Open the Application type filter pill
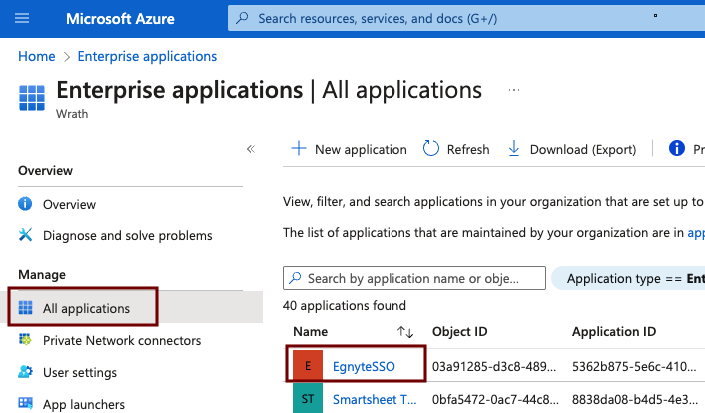Screen dimensions: 705x413 (x=629, y=278)
